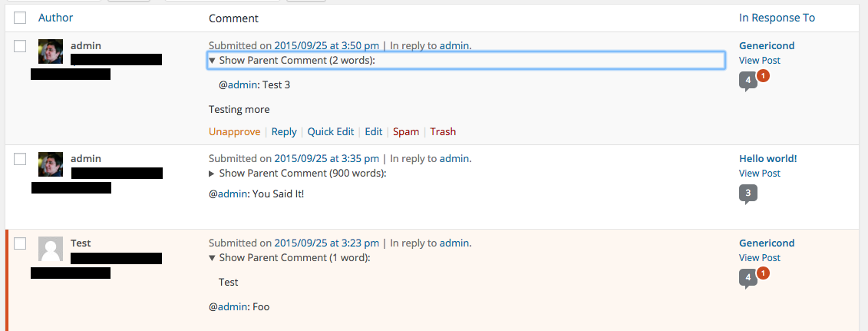
Task: Mark the first comment as Spam
Action: (x=406, y=132)
